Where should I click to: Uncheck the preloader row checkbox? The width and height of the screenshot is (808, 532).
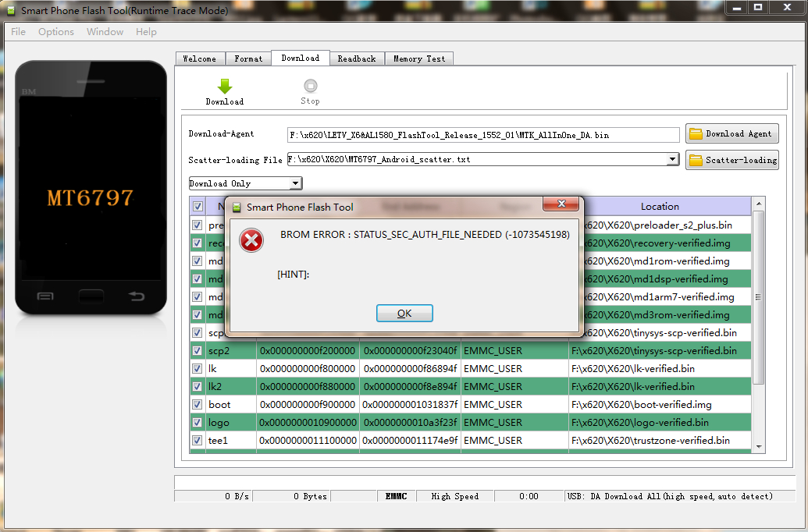[197, 225]
